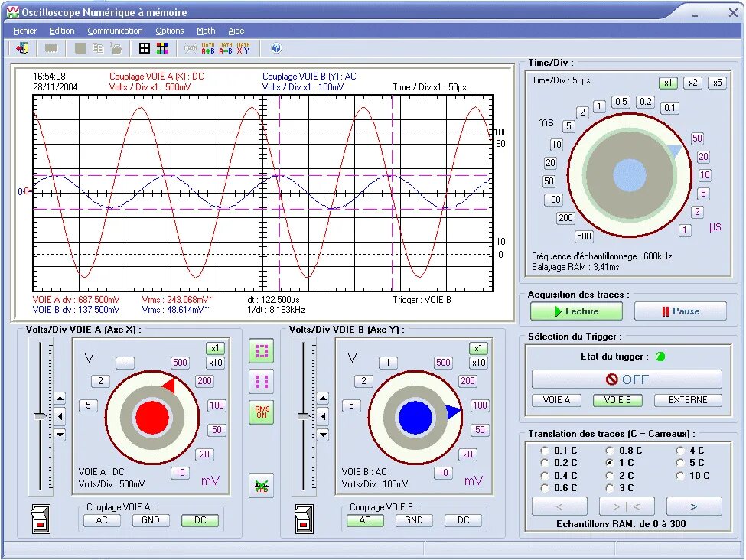
Task: Choose Time/Div x5 multiplier
Action: click(717, 83)
